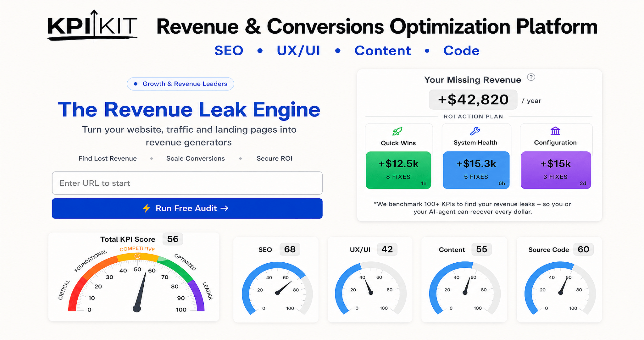644x340 pixels.
Task: Click the SEO score value 68
Action: tap(290, 250)
